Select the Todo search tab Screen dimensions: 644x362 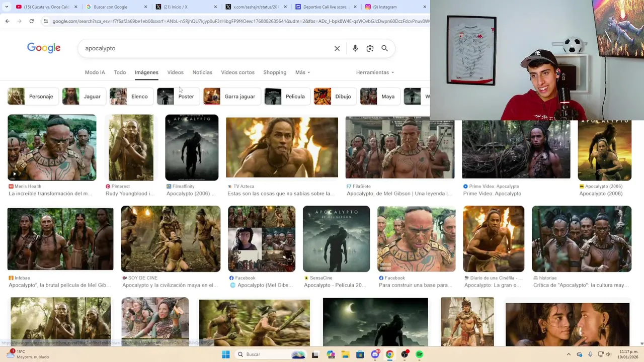tap(120, 72)
